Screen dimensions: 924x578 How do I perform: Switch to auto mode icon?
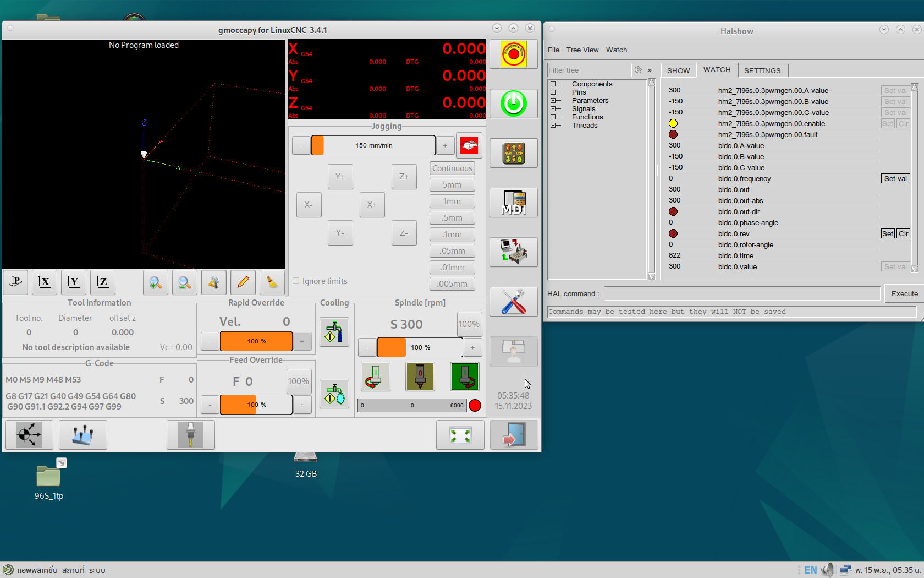(x=513, y=252)
